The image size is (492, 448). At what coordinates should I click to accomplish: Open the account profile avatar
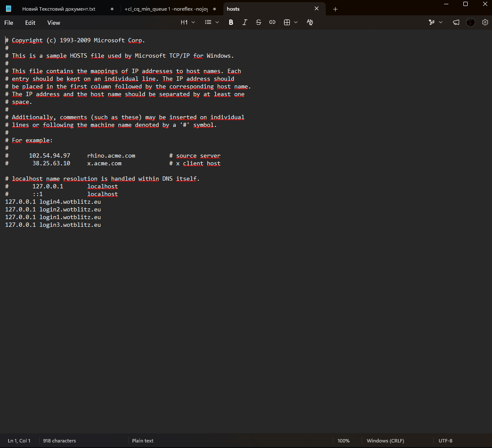470,22
